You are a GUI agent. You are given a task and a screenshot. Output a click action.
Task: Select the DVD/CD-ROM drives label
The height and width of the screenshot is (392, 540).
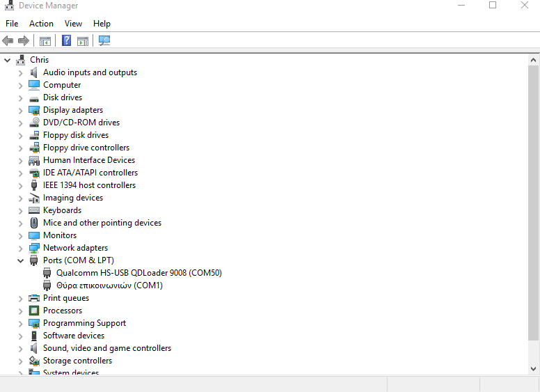81,123
